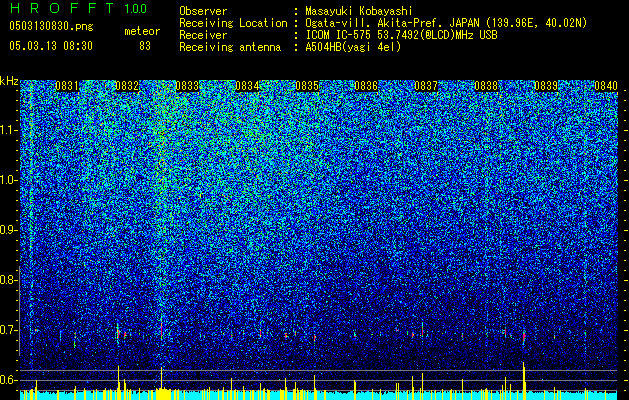Click the date stamp 05.03.13 08:30
The image size is (629, 400).
click(51, 46)
